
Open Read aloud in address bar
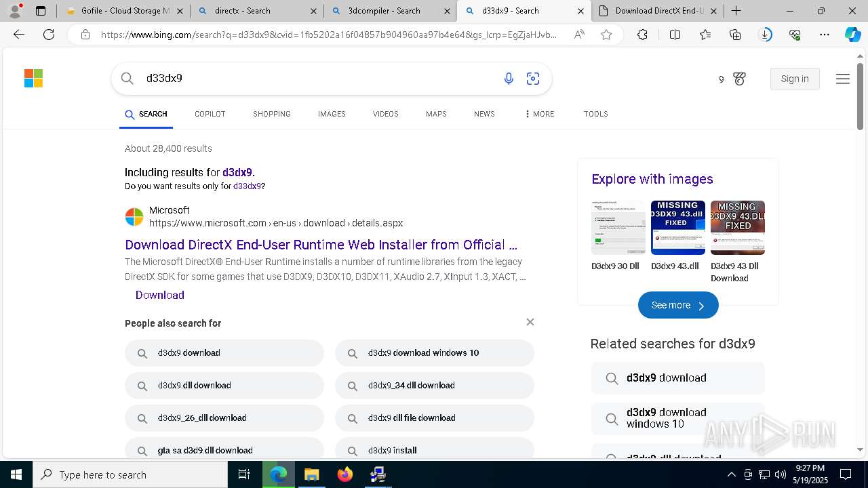pos(579,35)
